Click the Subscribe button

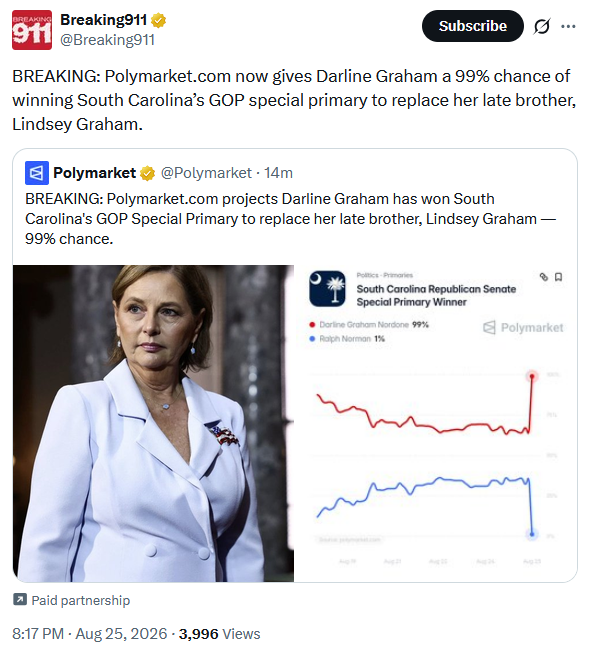click(473, 26)
